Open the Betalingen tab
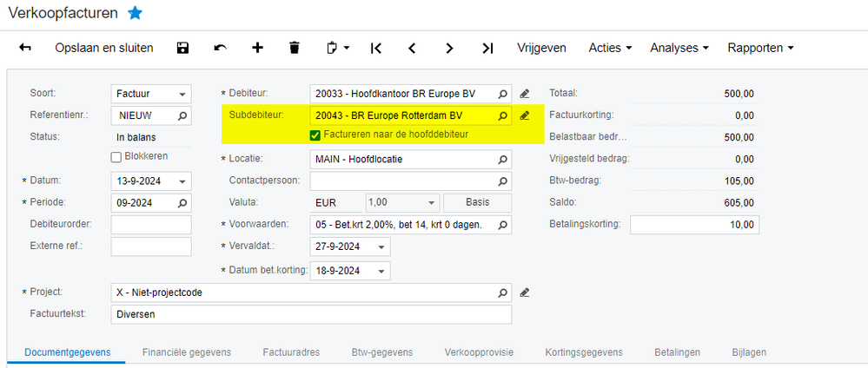The width and height of the screenshot is (868, 368). coord(678,352)
